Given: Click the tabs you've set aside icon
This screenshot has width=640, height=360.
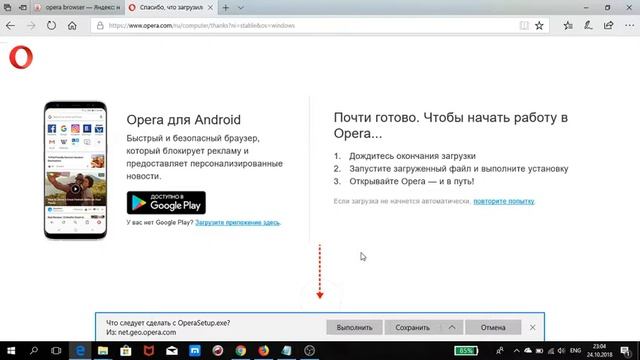Looking at the screenshot, I should [7, 7].
